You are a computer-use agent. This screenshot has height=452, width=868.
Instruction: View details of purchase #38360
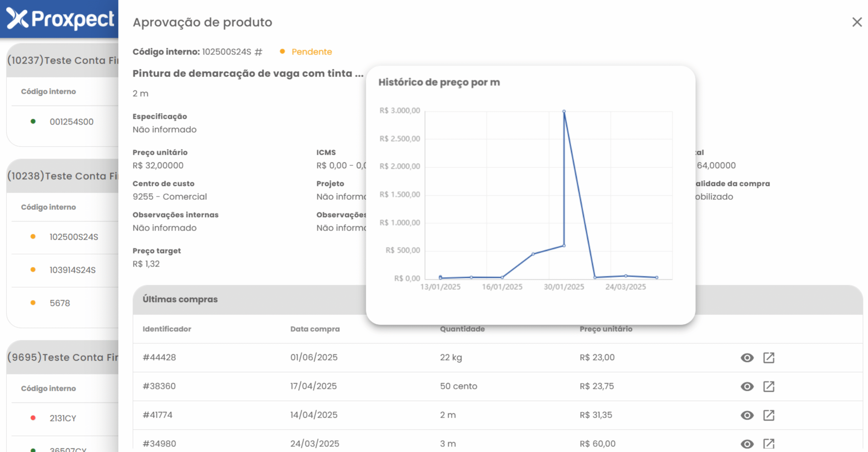[x=747, y=386]
